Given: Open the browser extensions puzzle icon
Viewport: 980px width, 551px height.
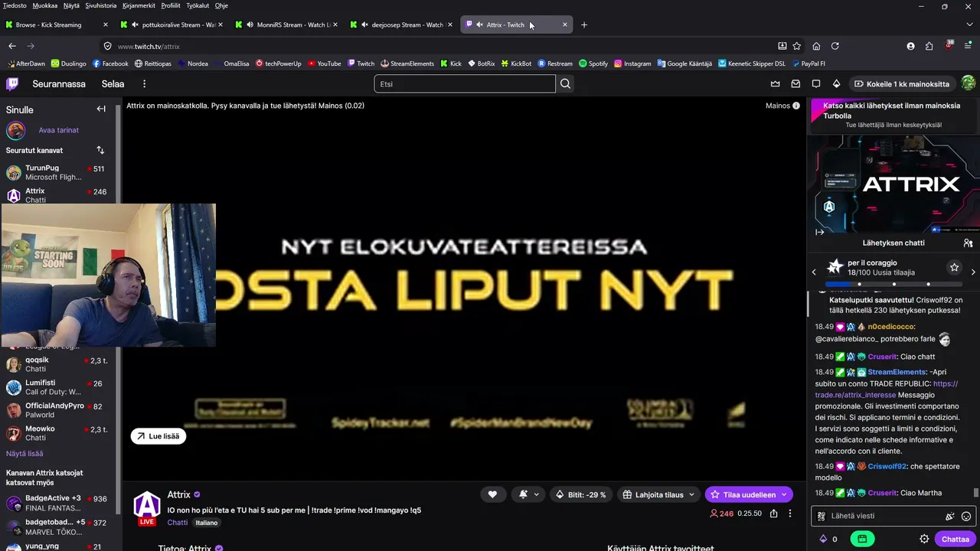Looking at the screenshot, I should tap(929, 46).
